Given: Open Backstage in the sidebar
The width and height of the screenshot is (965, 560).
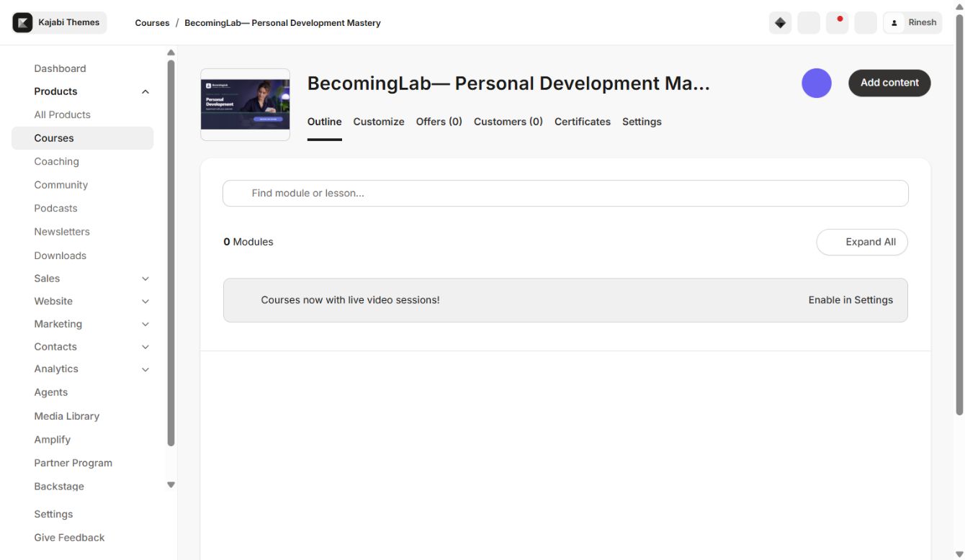Looking at the screenshot, I should pyautogui.click(x=59, y=487).
